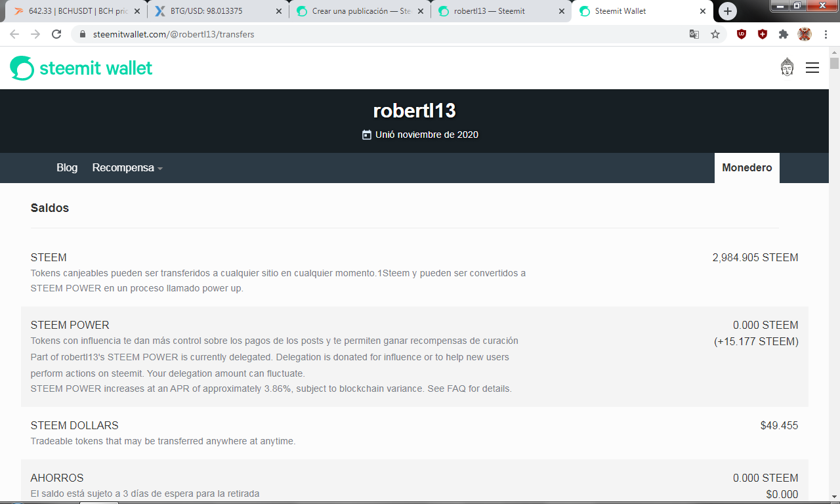Open the translate page icon

click(x=694, y=34)
